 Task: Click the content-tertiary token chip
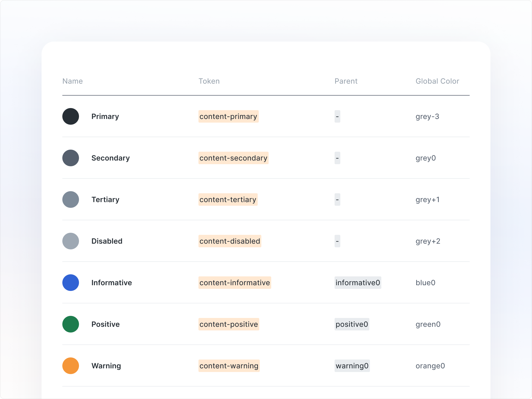(228, 199)
